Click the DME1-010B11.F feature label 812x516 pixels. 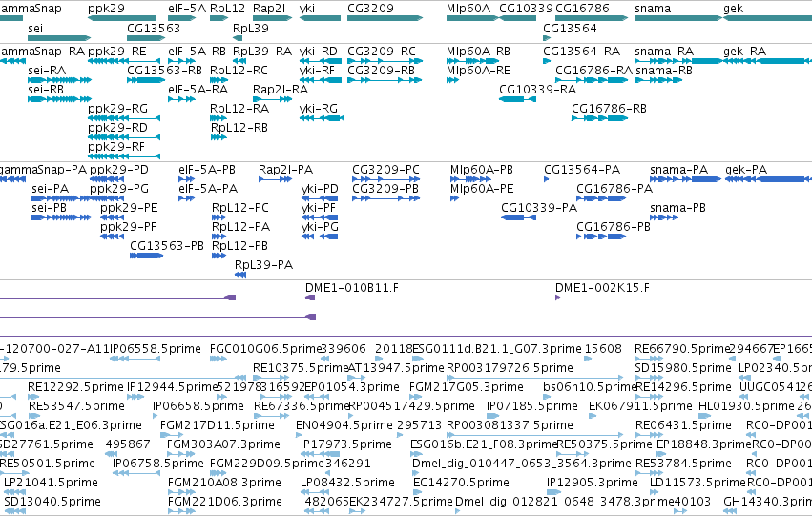point(352,288)
